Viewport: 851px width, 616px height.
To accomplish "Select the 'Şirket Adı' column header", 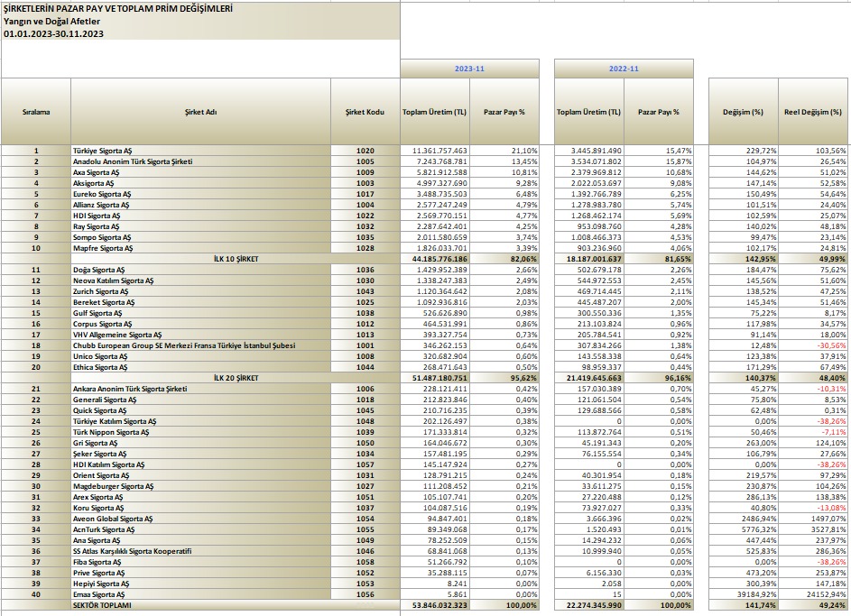I will (201, 112).
